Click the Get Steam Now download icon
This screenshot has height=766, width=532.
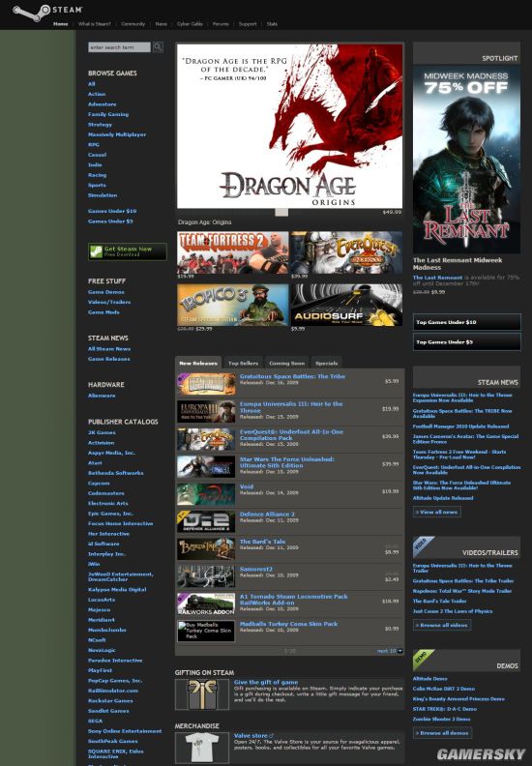[96, 251]
